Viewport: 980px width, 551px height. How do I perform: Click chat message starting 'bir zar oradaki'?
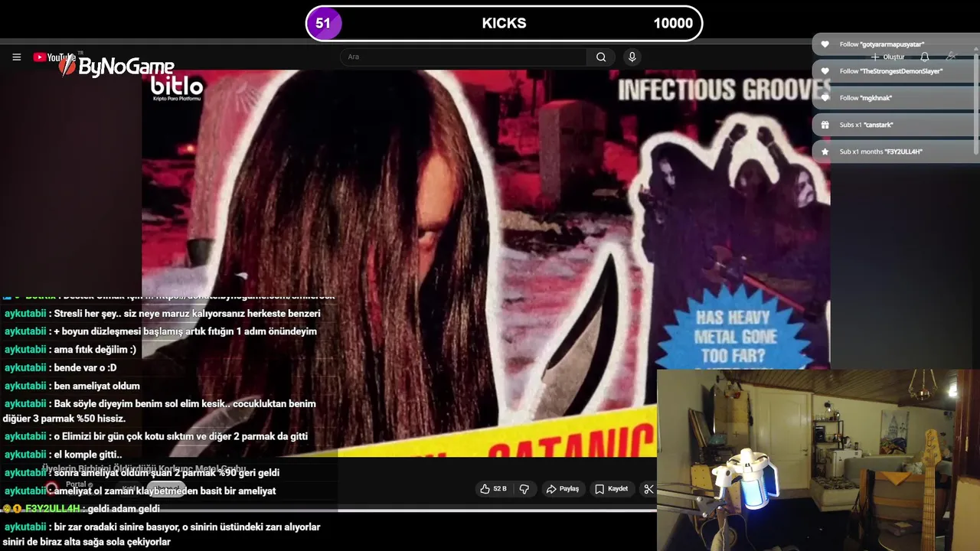(x=162, y=534)
